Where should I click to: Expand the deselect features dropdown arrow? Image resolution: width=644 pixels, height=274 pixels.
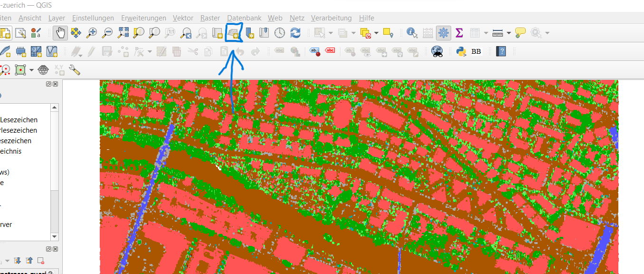coord(377,33)
